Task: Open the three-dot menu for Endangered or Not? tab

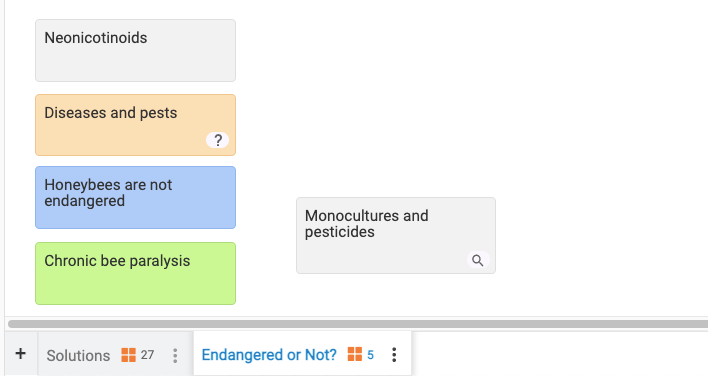Action: [x=394, y=355]
